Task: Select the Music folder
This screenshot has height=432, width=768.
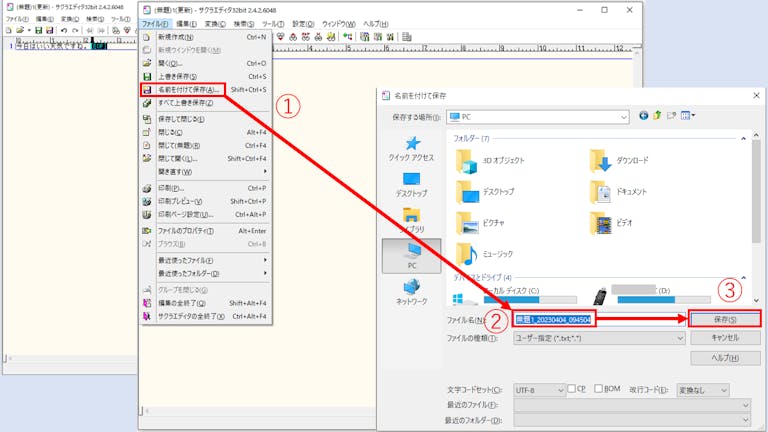Action: [485, 254]
